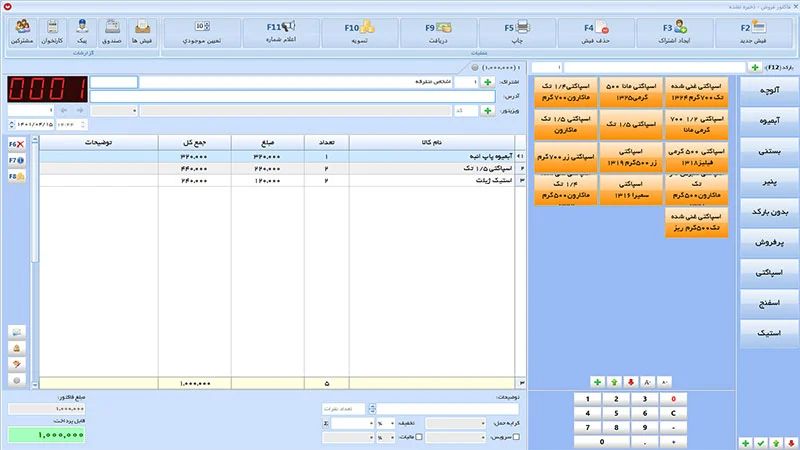Toggle the tax (مالیات) checkbox

[418, 437]
